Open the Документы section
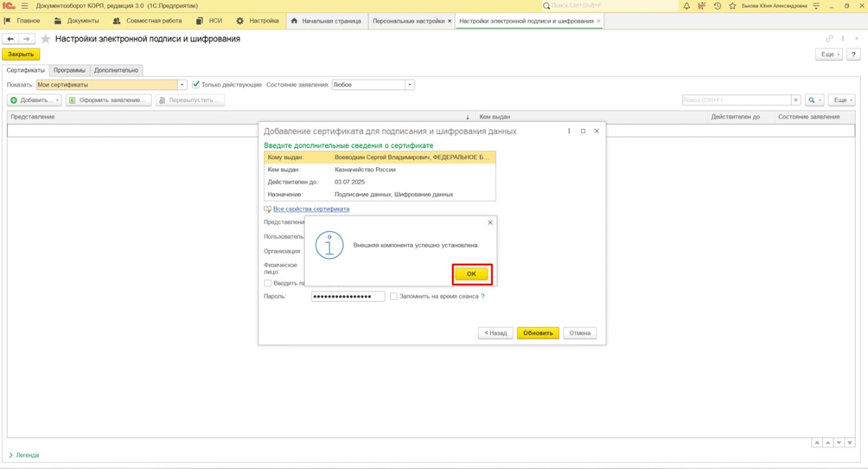 [77, 21]
